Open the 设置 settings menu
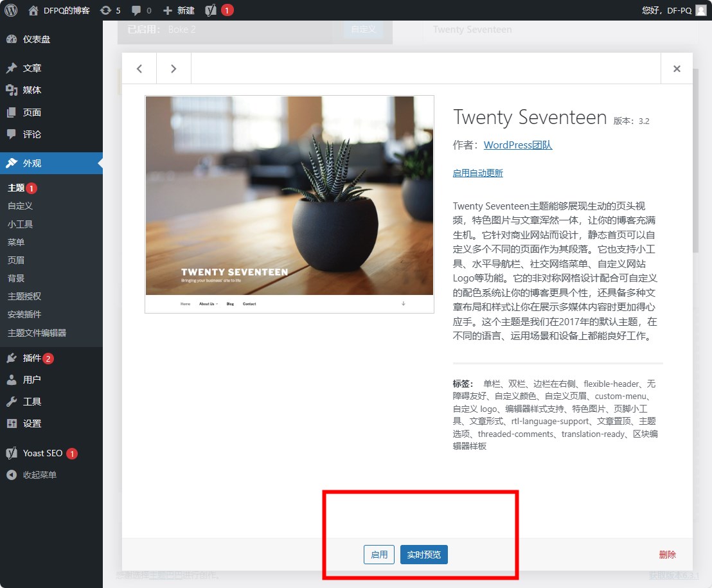The width and height of the screenshot is (712, 588). [51, 423]
